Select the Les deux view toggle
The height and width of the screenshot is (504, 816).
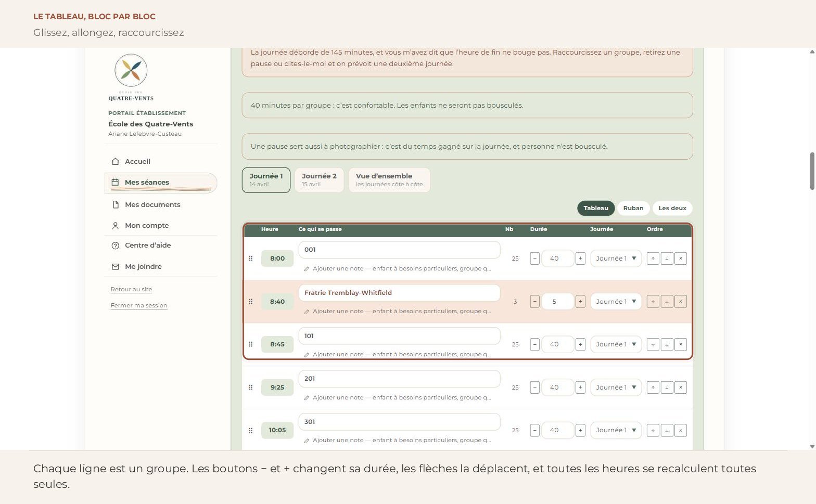coord(672,208)
